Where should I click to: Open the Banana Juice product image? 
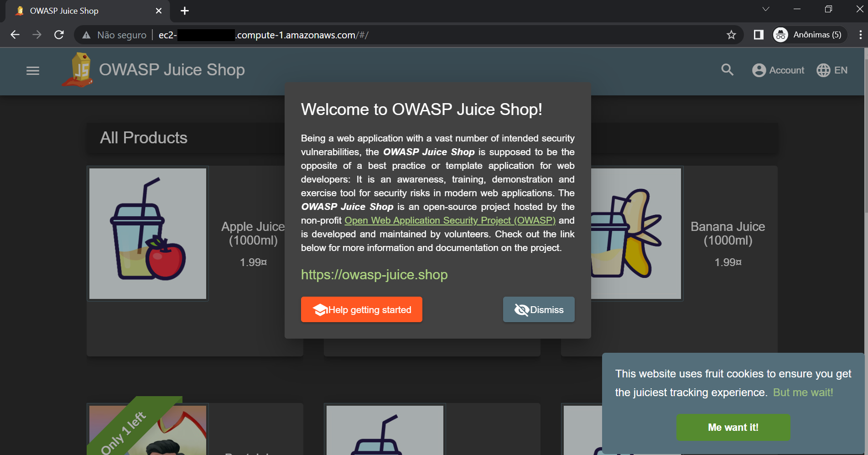coord(636,234)
